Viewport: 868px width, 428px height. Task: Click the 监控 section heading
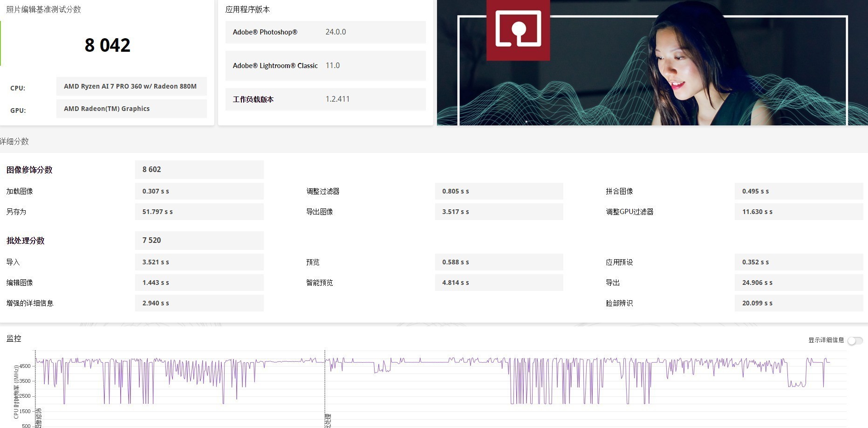(x=14, y=338)
